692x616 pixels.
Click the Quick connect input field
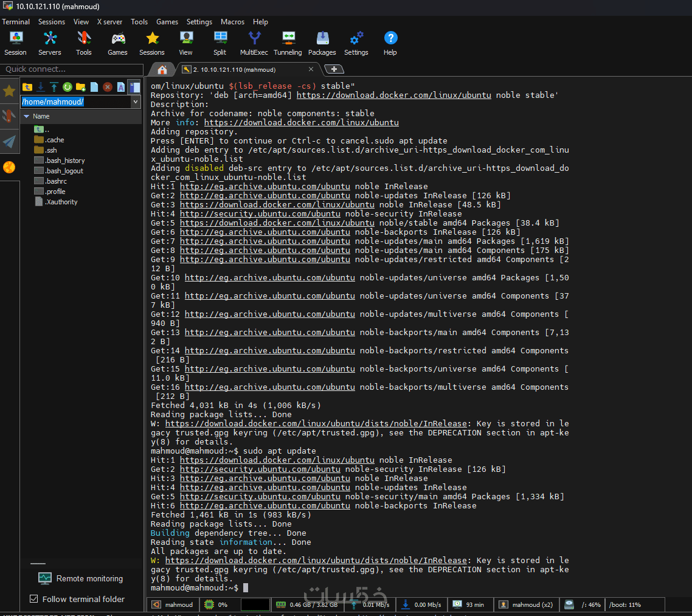pyautogui.click(x=72, y=69)
